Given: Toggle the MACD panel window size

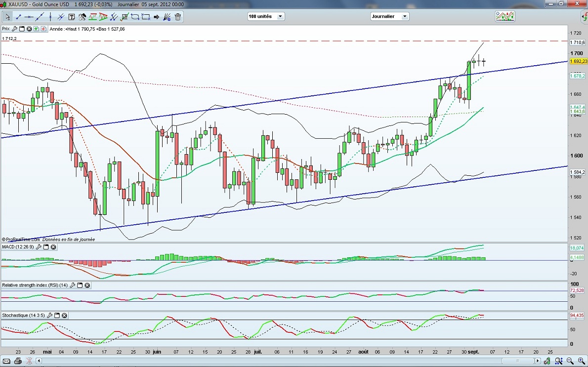Looking at the screenshot, I should click(46, 247).
